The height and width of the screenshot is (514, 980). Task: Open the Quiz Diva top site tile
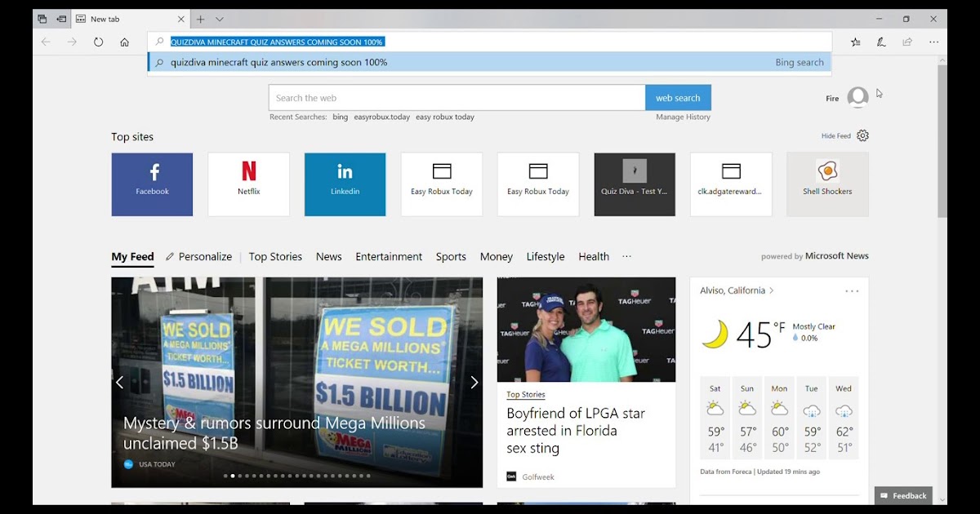pyautogui.click(x=635, y=184)
